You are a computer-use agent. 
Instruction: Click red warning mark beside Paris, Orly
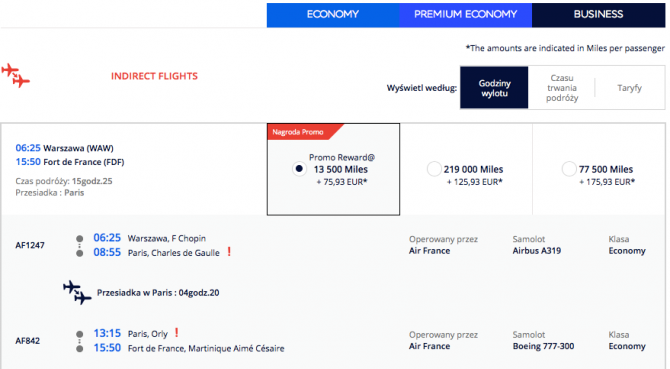(x=176, y=332)
